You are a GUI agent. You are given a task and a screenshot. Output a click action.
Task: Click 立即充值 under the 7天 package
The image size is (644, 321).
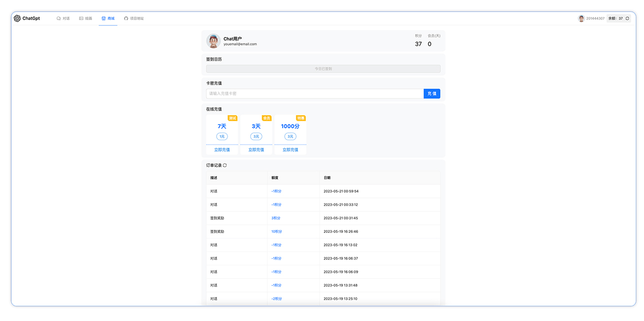pyautogui.click(x=222, y=149)
